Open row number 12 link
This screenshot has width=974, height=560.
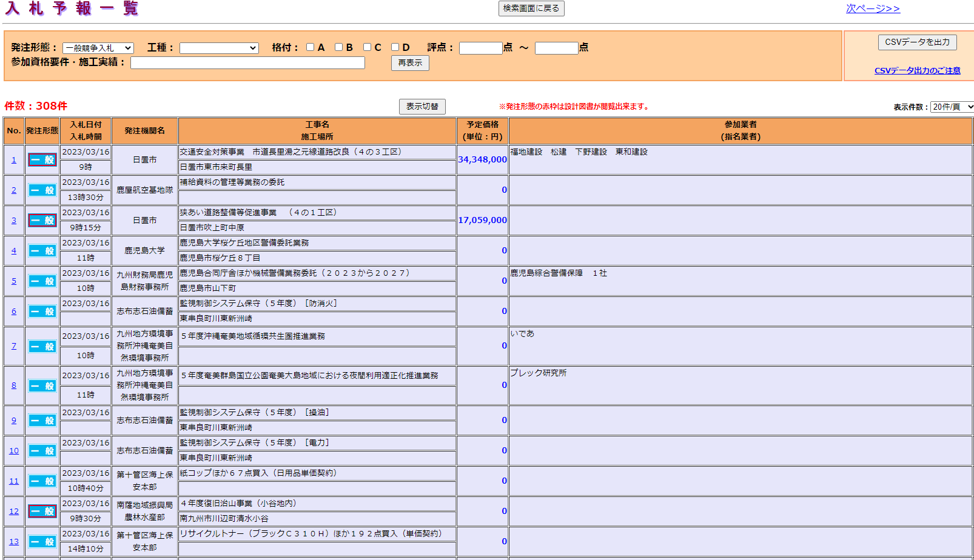[14, 512]
